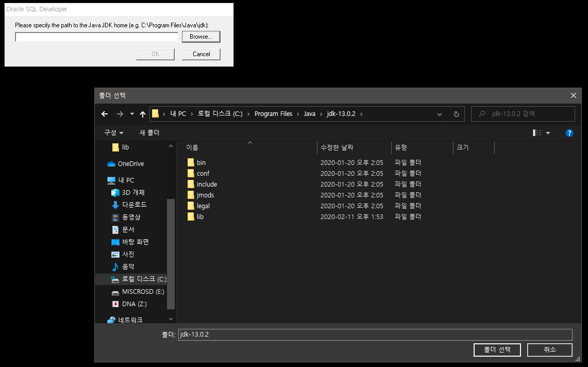Select 로컬 디스크 (C:) breadcrumb
This screenshot has height=367, width=588.
click(x=220, y=114)
